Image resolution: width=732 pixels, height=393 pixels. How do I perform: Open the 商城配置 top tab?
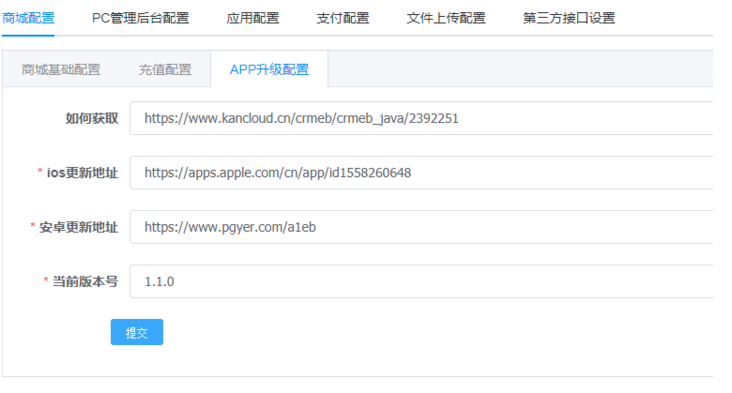point(28,18)
